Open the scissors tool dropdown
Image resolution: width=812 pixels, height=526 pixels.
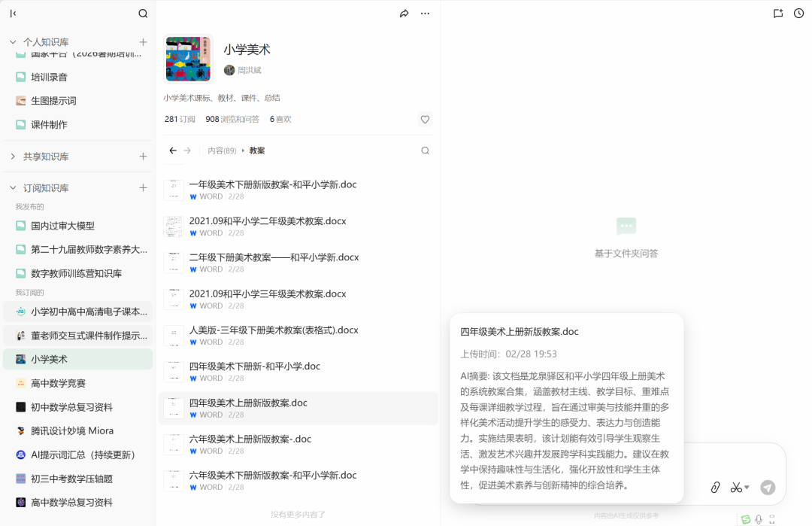pos(740,487)
